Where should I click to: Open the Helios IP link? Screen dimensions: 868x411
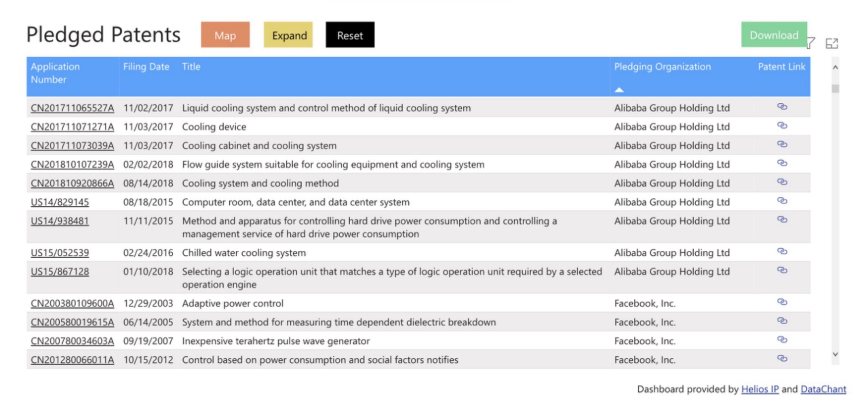click(759, 389)
